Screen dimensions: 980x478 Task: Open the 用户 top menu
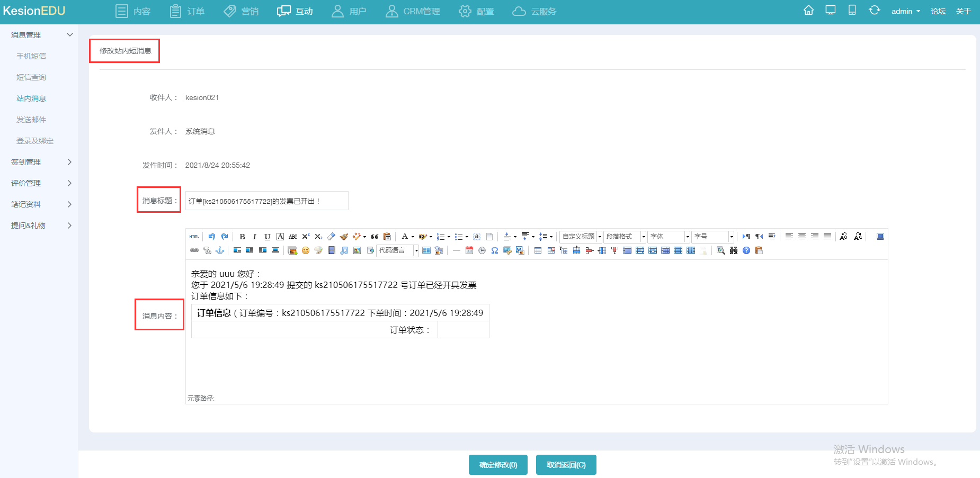(x=349, y=11)
